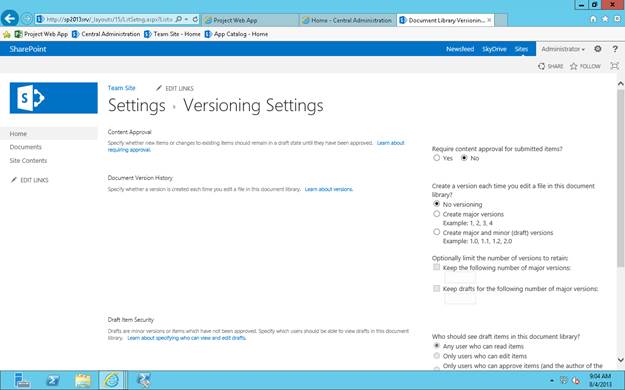625x390 pixels.
Task: Click the search magnifier in address bar
Action: pos(179,19)
